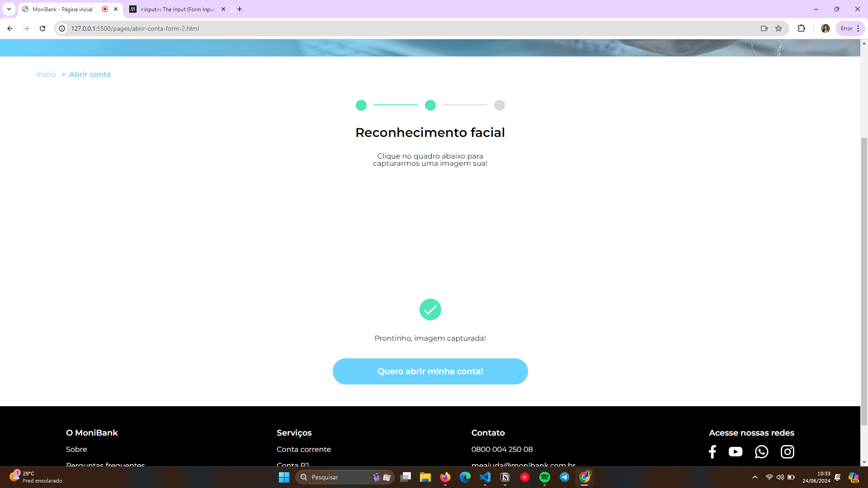Viewport: 868px width, 488px height.
Task: Click the first progress step dot
Action: 361,105
